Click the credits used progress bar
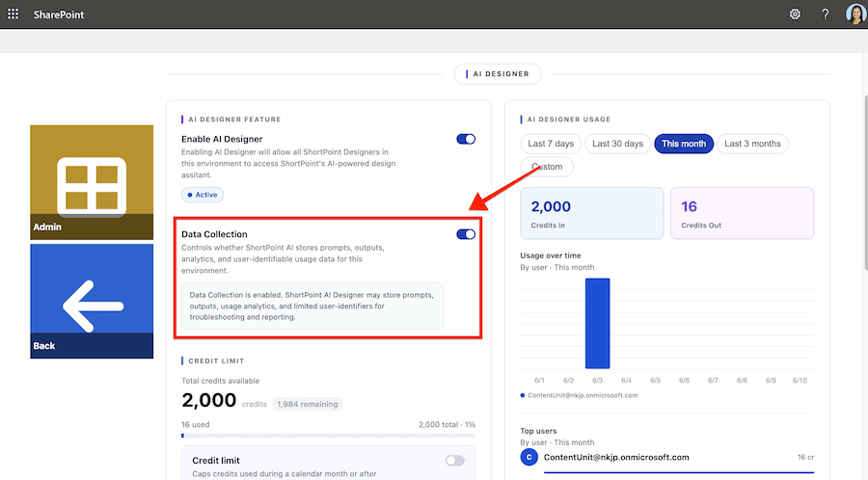The image size is (868, 480). 328,436
